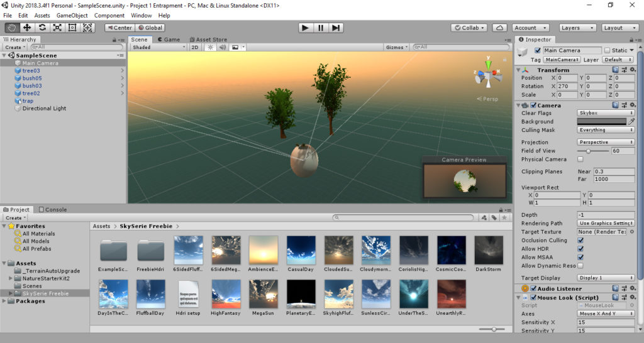Click the Pause button
The image size is (644, 343).
point(320,28)
